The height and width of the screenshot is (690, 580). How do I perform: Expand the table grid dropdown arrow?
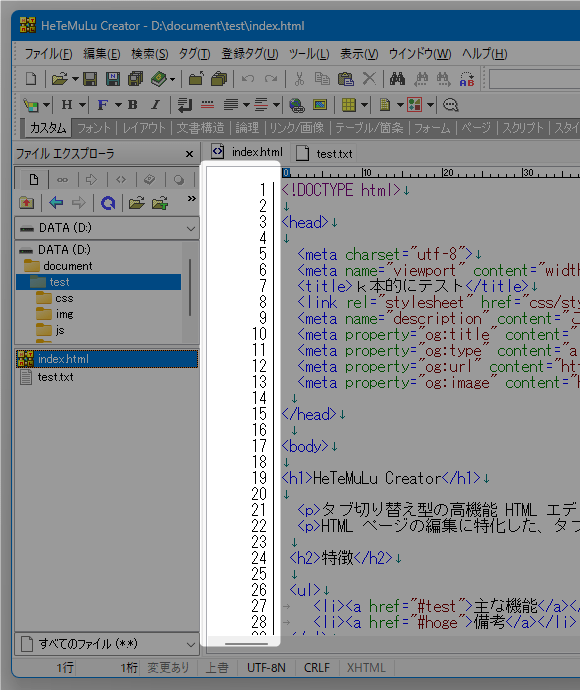(364, 105)
